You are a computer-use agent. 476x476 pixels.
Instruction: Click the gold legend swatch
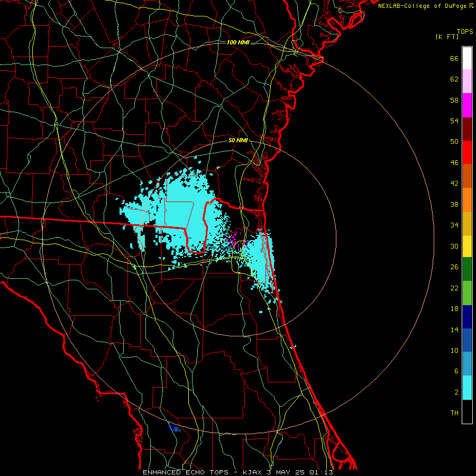click(467, 224)
